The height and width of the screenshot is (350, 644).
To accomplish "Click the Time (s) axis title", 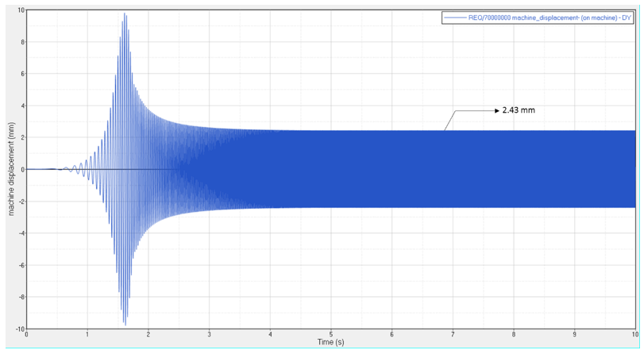I will tap(330, 342).
